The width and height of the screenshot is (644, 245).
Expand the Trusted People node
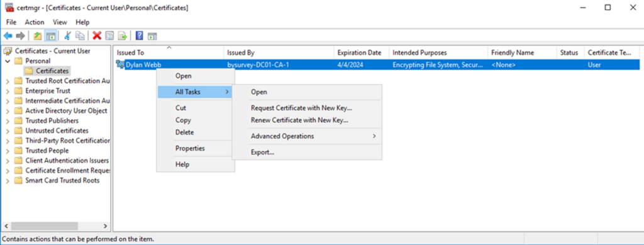pyautogui.click(x=8, y=151)
